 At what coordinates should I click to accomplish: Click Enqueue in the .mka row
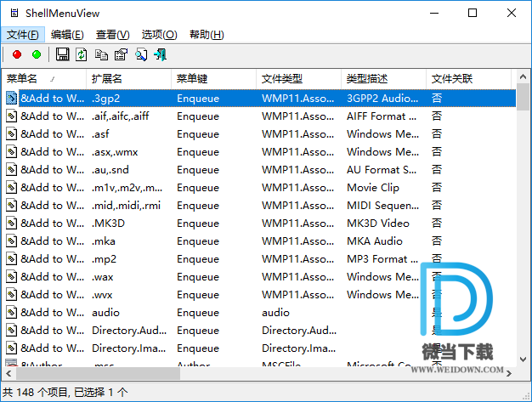198,241
